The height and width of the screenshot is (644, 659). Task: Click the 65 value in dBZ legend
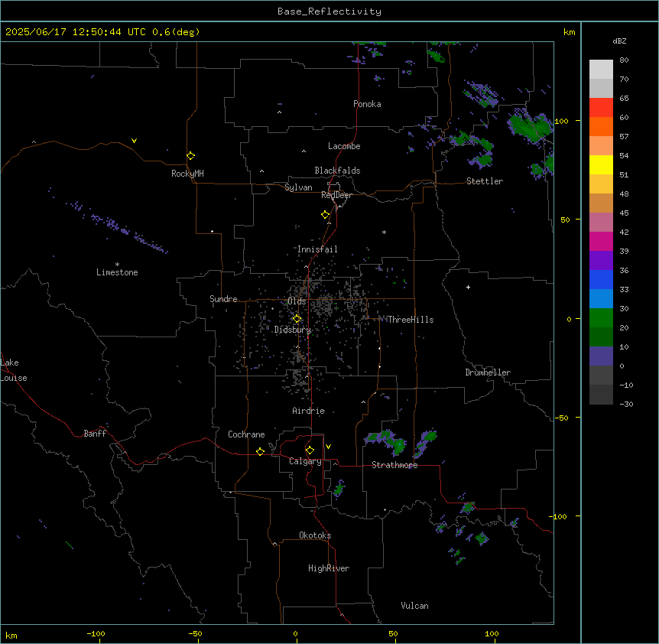tap(624, 99)
